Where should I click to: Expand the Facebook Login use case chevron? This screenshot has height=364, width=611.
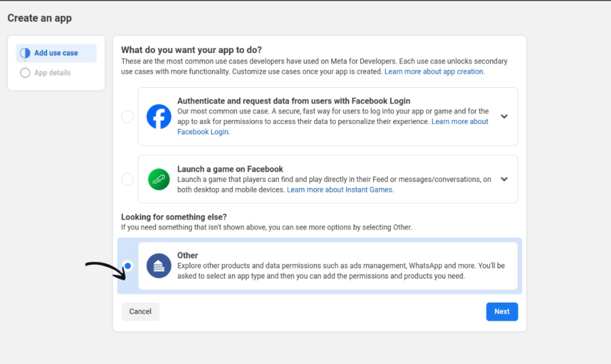click(504, 116)
